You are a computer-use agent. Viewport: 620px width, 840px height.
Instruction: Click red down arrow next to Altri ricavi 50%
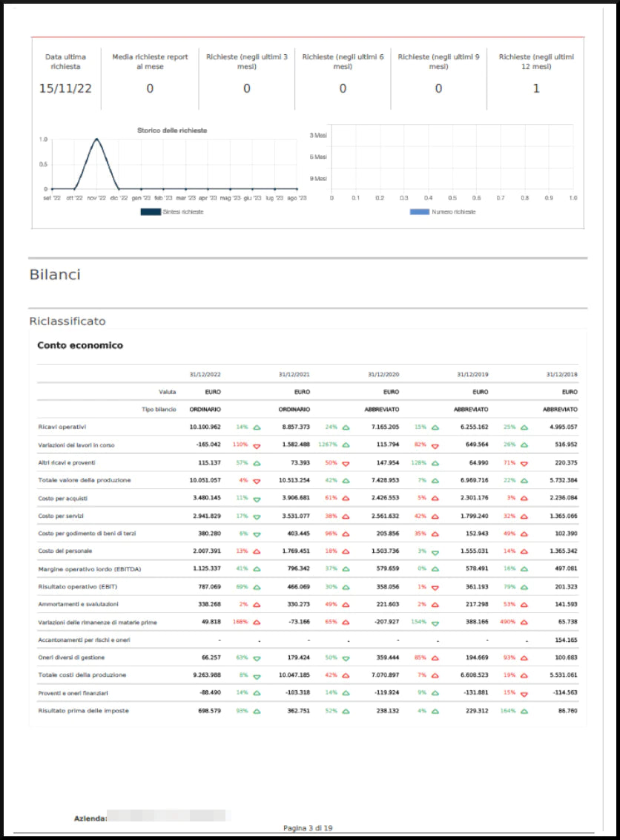pyautogui.click(x=345, y=463)
